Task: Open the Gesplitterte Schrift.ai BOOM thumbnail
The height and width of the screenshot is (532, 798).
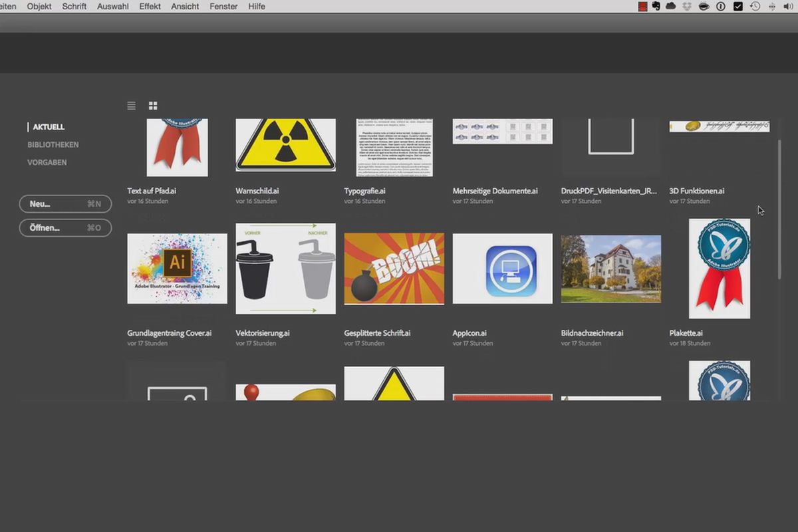Action: pos(394,269)
